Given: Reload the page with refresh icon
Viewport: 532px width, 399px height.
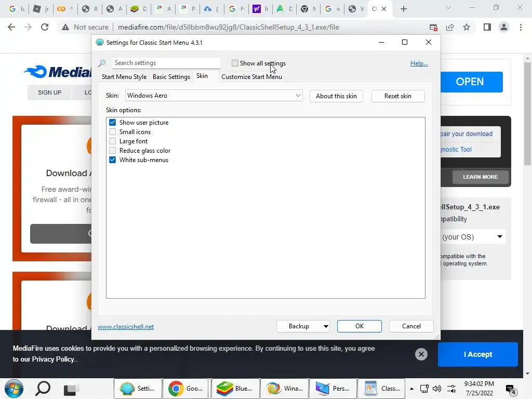Looking at the screenshot, I should tap(45, 27).
